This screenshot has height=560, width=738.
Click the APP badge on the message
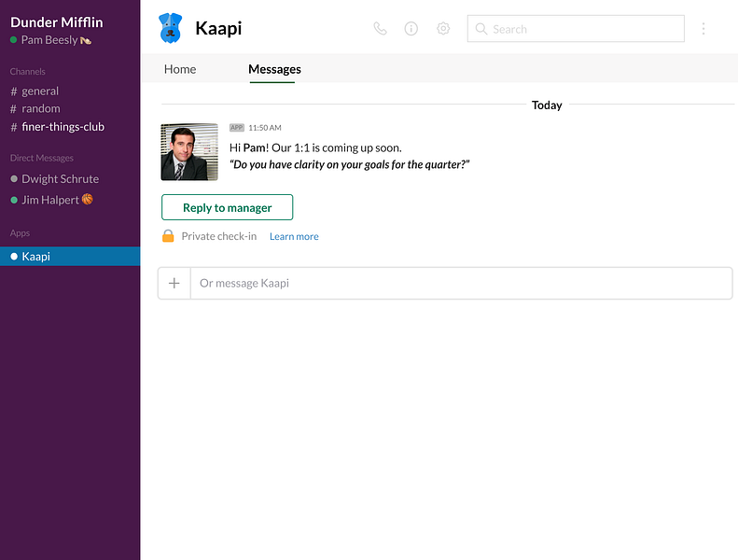237,128
